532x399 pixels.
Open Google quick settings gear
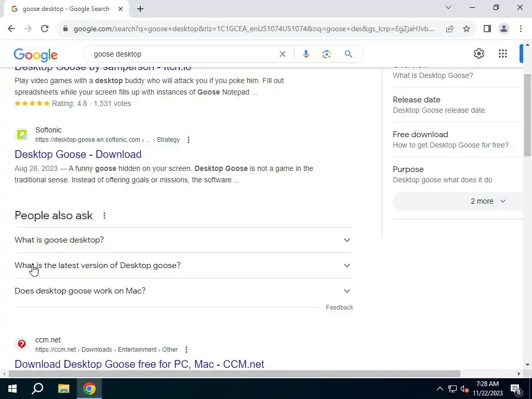coord(478,54)
